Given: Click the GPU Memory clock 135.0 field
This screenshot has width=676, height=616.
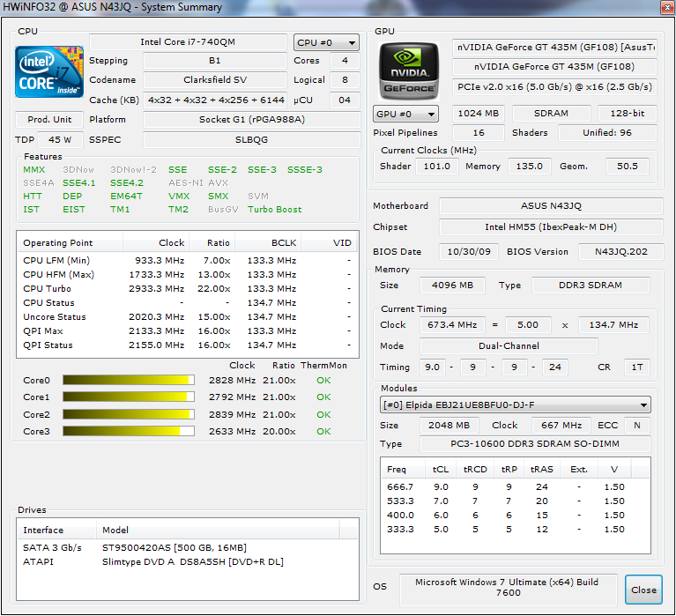Looking at the screenshot, I should (530, 167).
